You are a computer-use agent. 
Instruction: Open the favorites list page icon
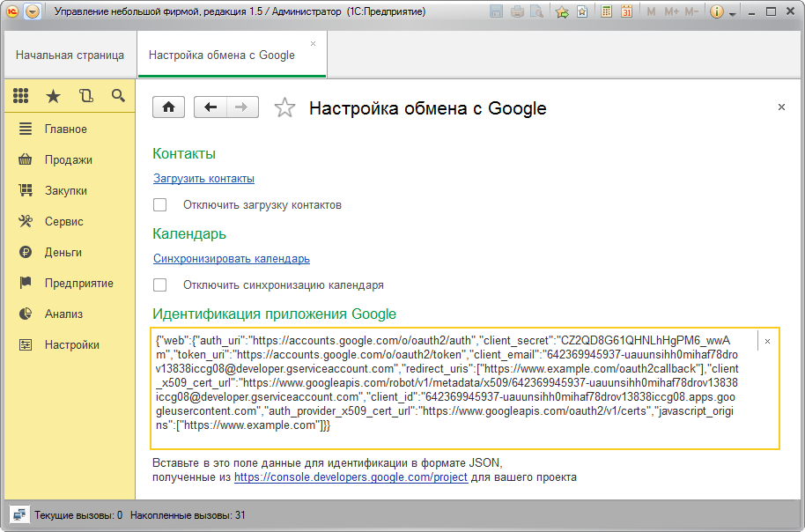[582, 11]
